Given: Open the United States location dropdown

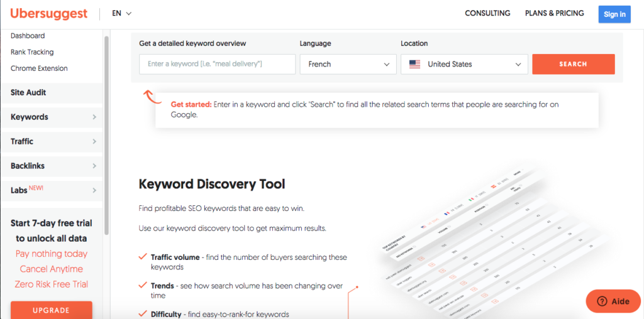Looking at the screenshot, I should (x=465, y=65).
